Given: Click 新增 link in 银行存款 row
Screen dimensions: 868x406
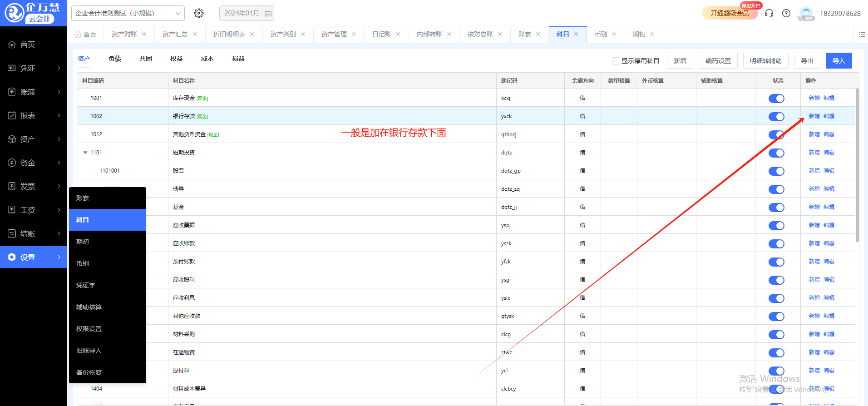Looking at the screenshot, I should pos(814,116).
